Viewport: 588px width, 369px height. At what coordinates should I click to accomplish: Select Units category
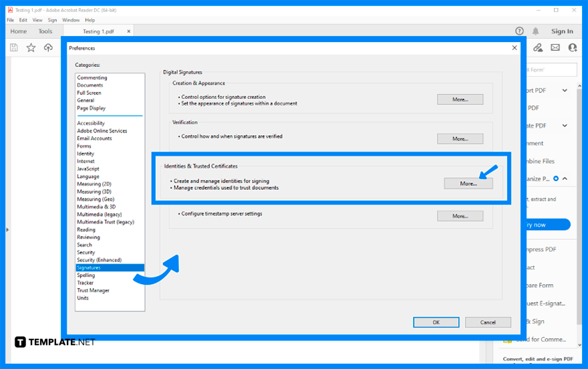[x=83, y=298]
